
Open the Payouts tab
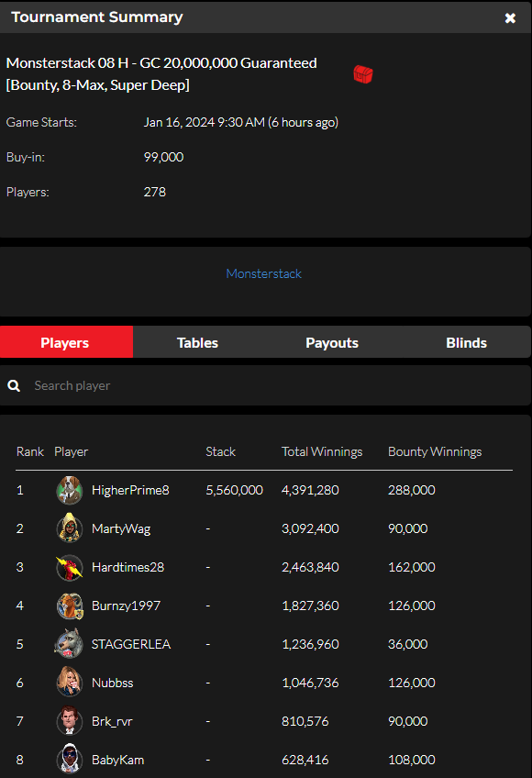331,342
